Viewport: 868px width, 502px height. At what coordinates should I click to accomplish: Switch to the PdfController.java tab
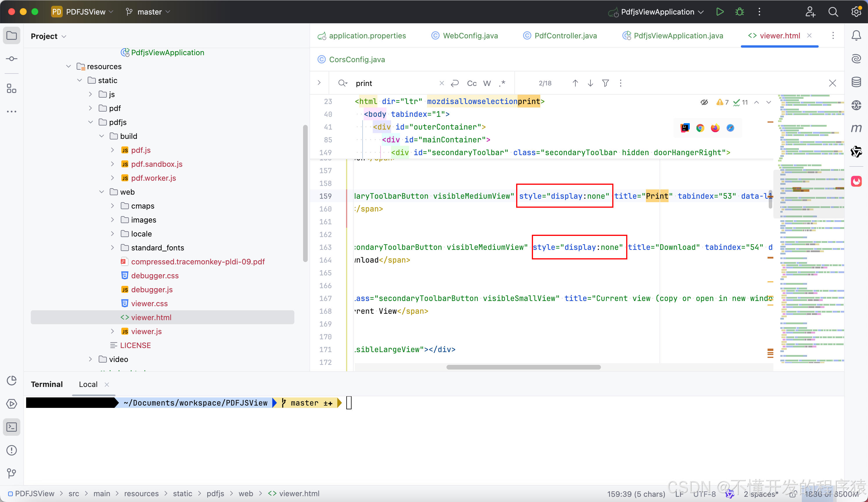[565, 35]
